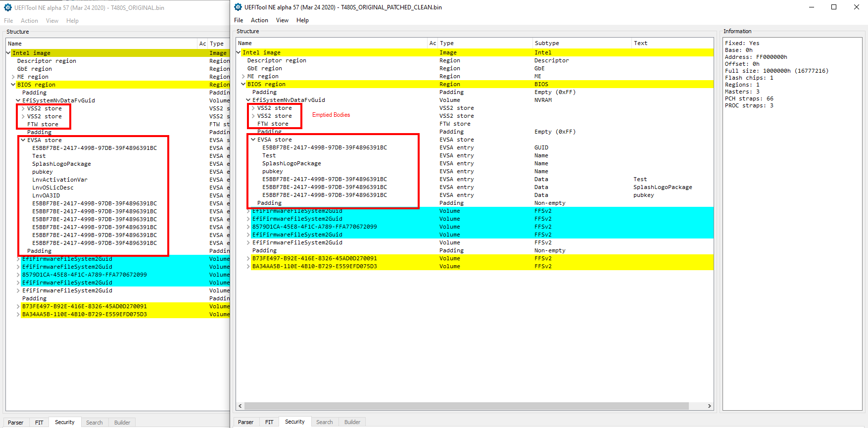The width and height of the screenshot is (868, 428).
Task: Click the right arrow of horizontal scrollbar
Action: [x=709, y=406]
